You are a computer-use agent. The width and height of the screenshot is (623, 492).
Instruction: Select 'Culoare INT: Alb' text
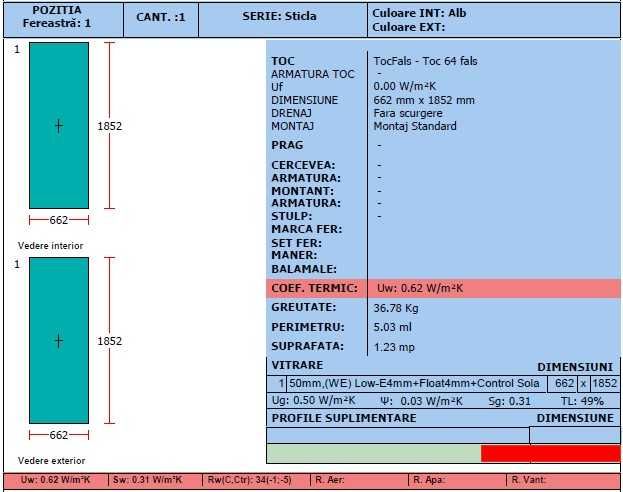point(419,13)
